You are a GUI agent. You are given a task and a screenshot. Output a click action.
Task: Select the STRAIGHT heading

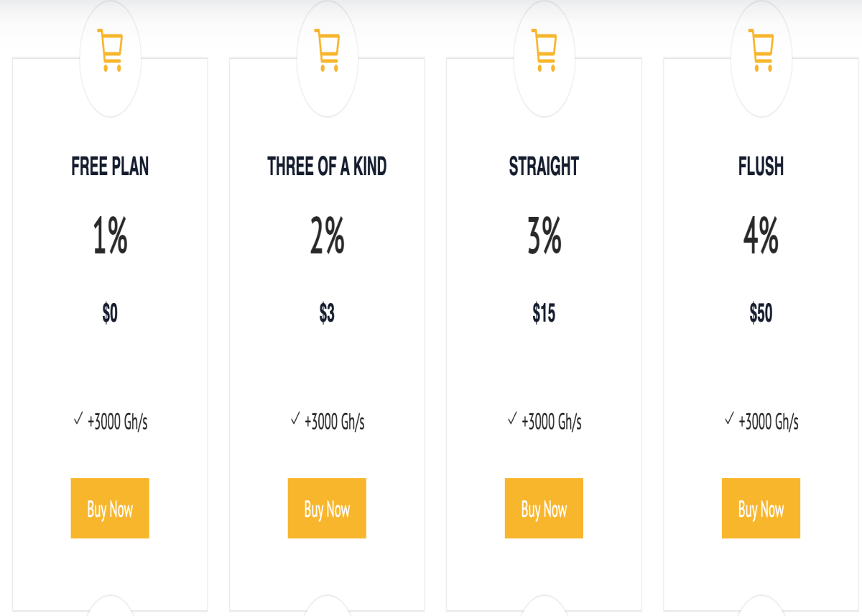pyautogui.click(x=544, y=167)
